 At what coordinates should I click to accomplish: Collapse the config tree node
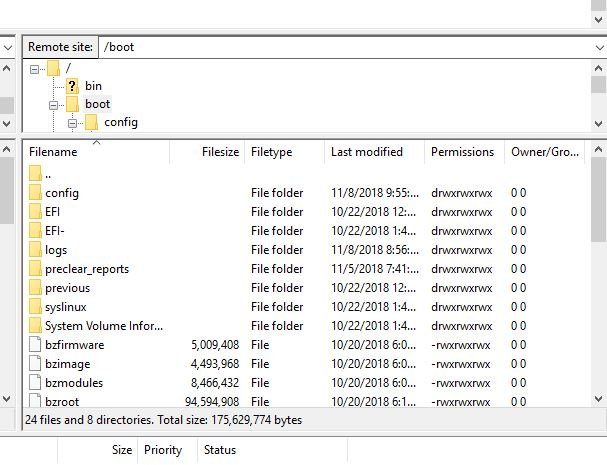tap(72, 123)
